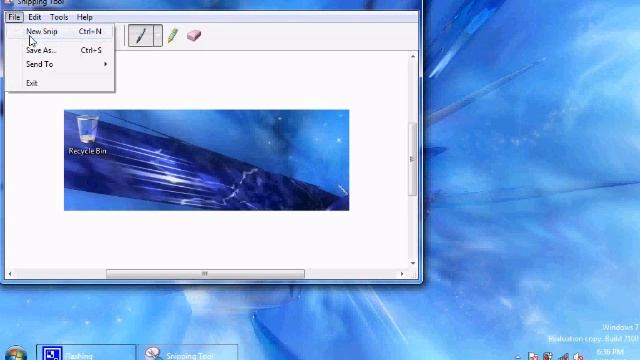640x360 pixels.
Task: Click the horizontal scrollbar thumb
Action: [x=205, y=274]
